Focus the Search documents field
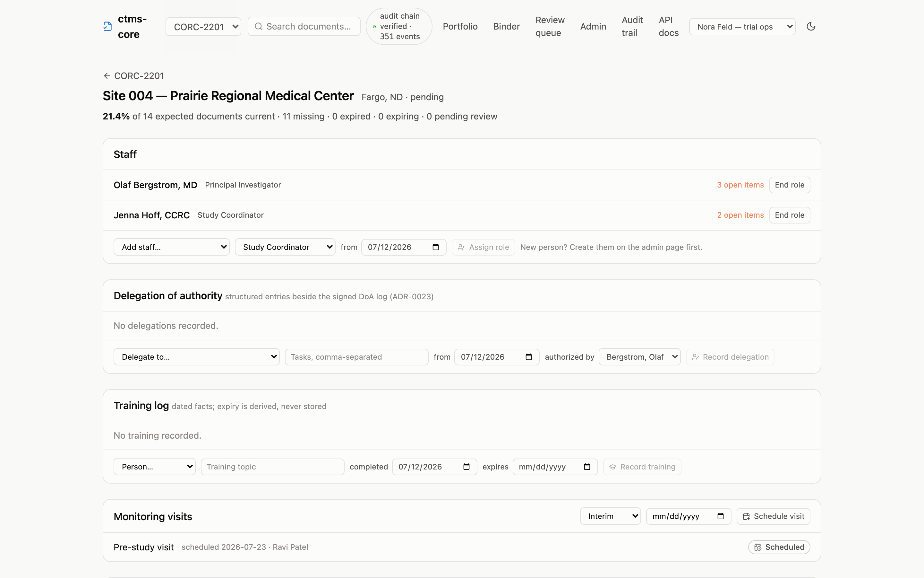 point(304,26)
